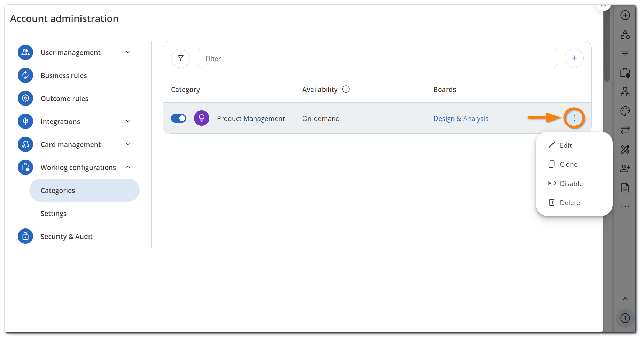Image resolution: width=644 pixels, height=341 pixels.
Task: Expand the Integrations section
Action: click(128, 121)
